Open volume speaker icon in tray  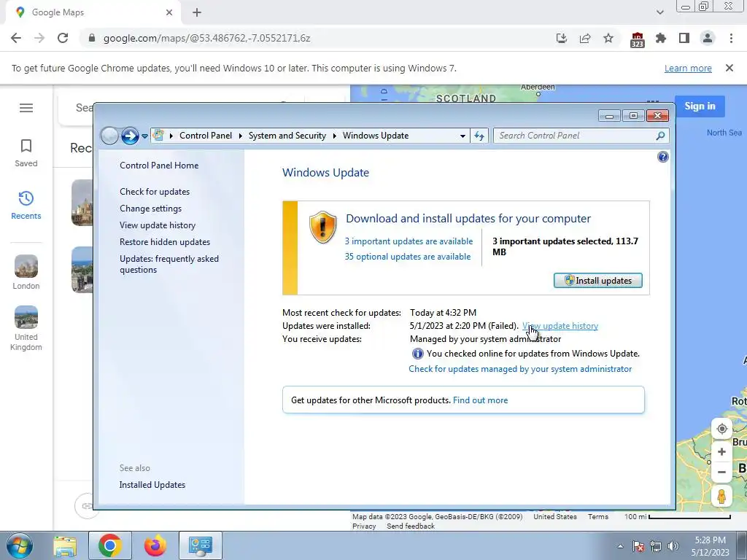pyautogui.click(x=673, y=546)
